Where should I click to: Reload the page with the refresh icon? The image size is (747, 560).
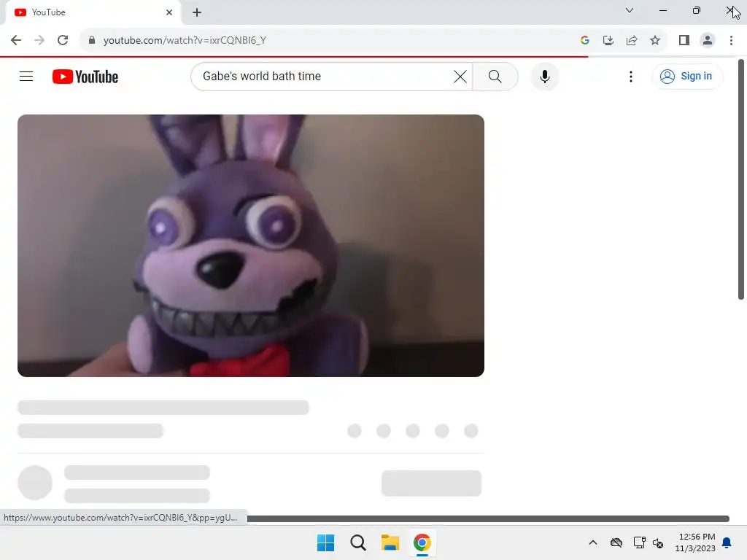point(63,41)
